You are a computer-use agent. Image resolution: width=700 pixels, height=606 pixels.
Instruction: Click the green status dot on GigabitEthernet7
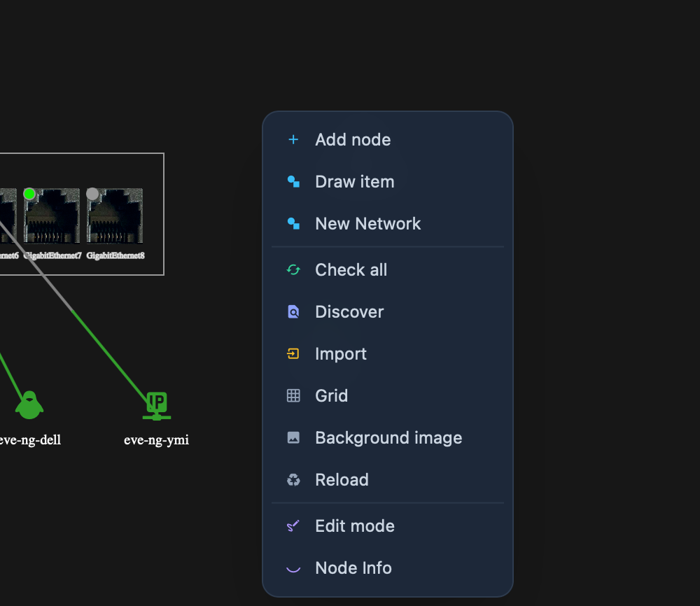[x=29, y=194]
